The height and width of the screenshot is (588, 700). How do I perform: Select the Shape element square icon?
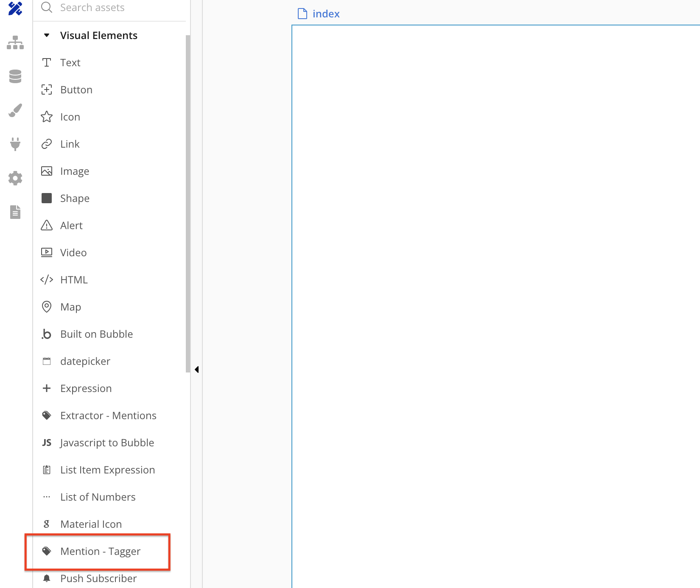coord(47,198)
